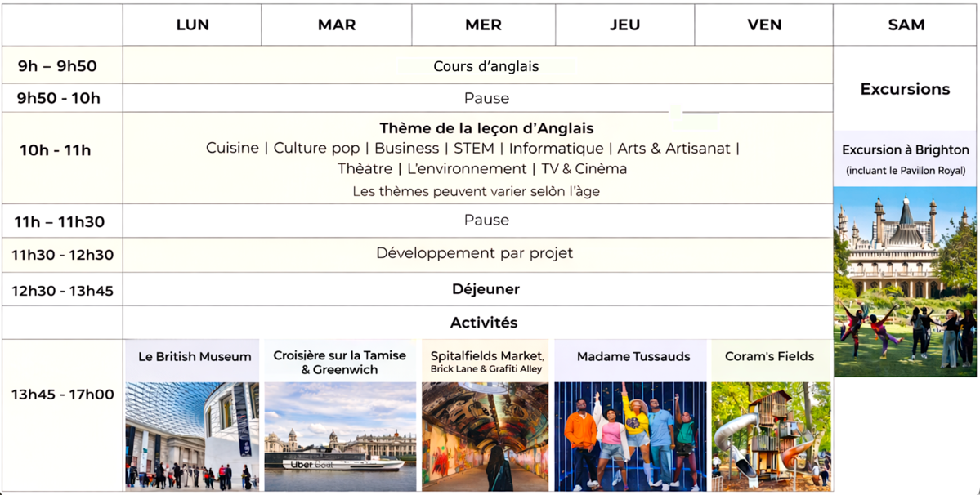Select the VEN column header
Viewport: 980px width, 495px height.
pyautogui.click(x=764, y=25)
